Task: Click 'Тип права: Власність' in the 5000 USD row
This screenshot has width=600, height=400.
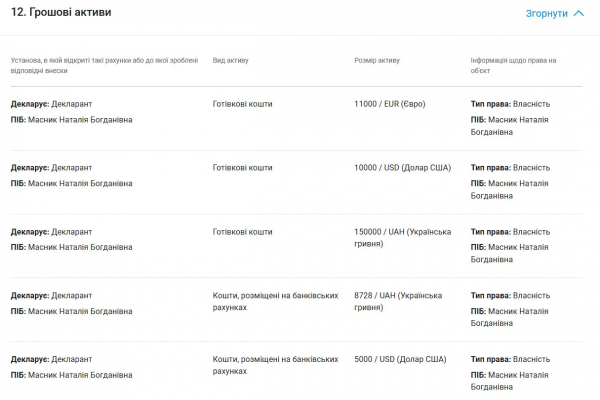Action: tap(510, 359)
